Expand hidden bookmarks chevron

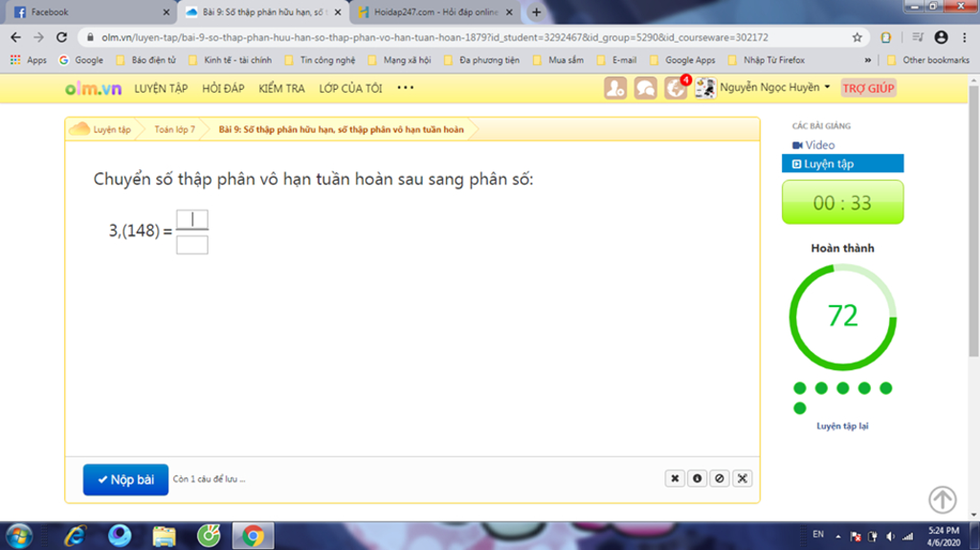click(867, 60)
